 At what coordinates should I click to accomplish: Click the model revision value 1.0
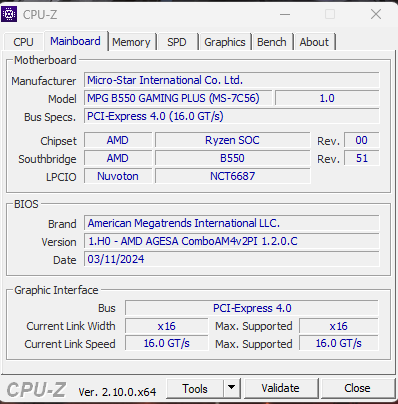click(327, 98)
